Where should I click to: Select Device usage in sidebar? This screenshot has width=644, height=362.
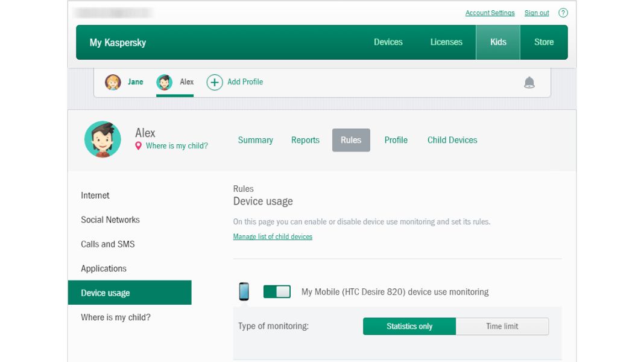coord(130,293)
